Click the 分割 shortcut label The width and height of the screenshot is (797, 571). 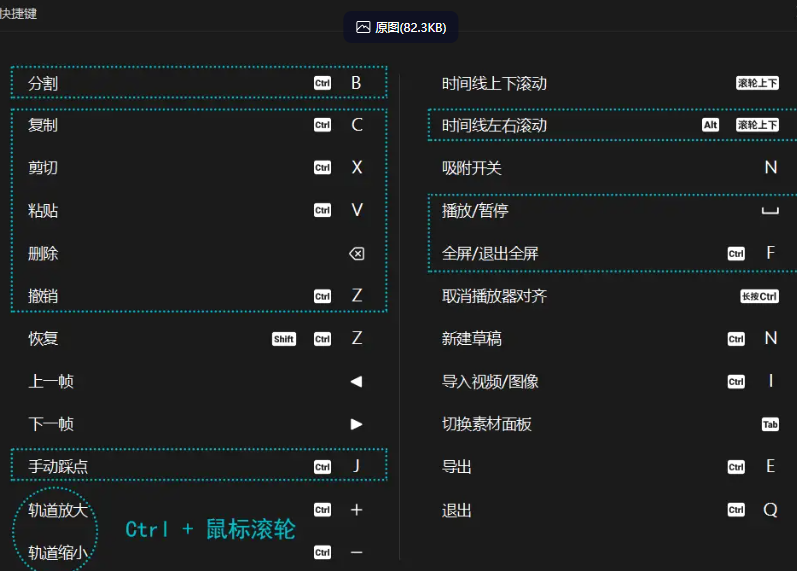pyautogui.click(x=43, y=83)
